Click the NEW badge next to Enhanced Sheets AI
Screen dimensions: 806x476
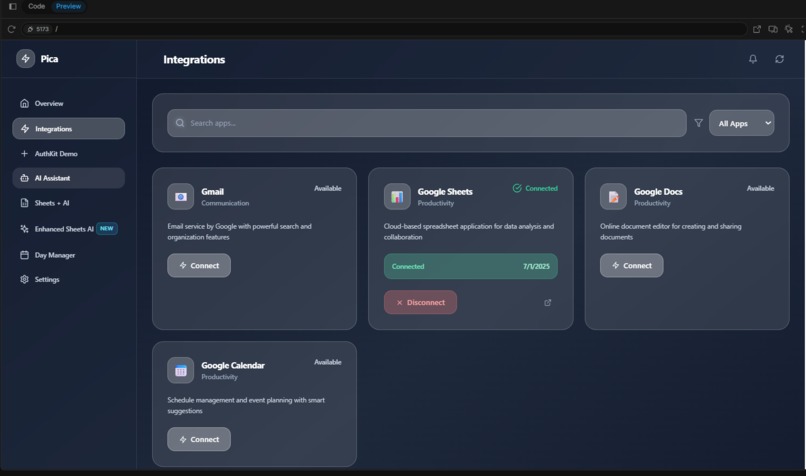tap(107, 228)
